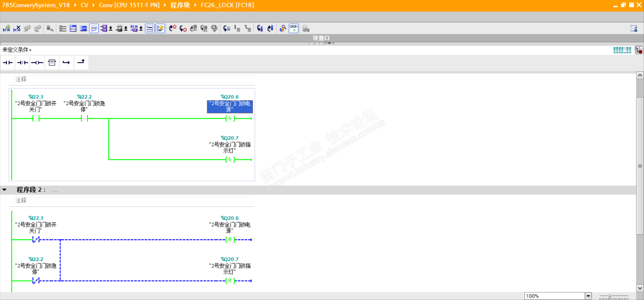Click the block interface pane up arrow
Image resolution: width=644 pixels, height=300 pixels.
tap(315, 43)
